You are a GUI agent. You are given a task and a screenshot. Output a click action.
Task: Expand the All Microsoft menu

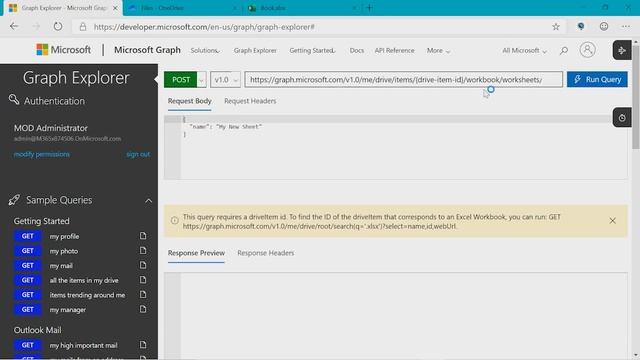click(x=524, y=51)
